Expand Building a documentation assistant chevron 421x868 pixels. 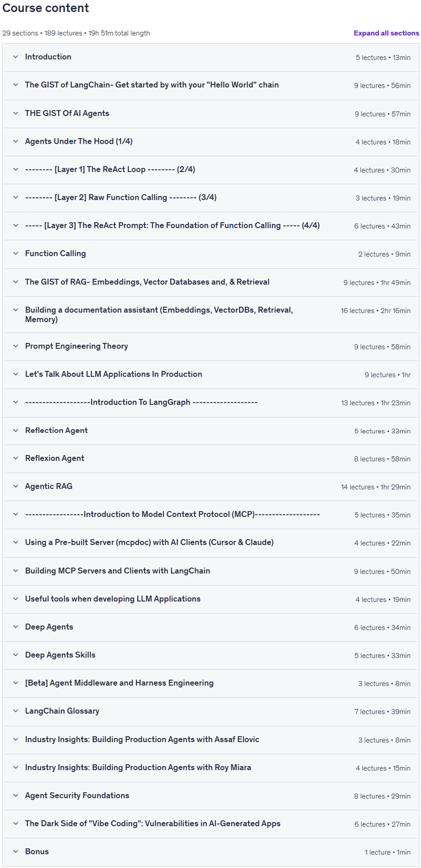[x=15, y=310]
